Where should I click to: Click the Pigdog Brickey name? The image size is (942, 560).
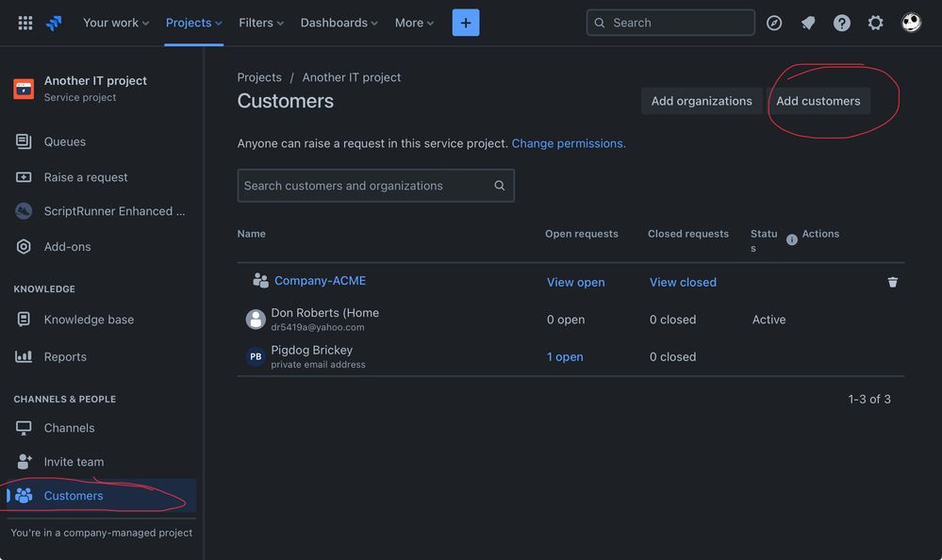point(312,350)
